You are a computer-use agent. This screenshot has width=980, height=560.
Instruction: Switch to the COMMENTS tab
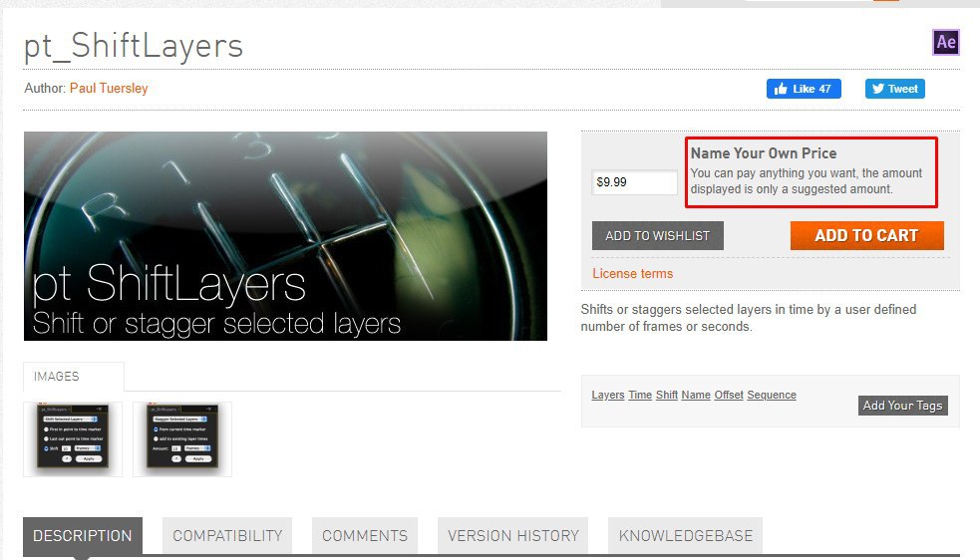tap(365, 536)
